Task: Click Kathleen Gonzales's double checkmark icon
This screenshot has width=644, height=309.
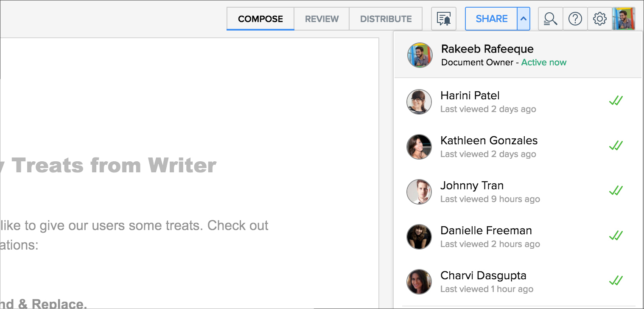Action: pos(616,146)
